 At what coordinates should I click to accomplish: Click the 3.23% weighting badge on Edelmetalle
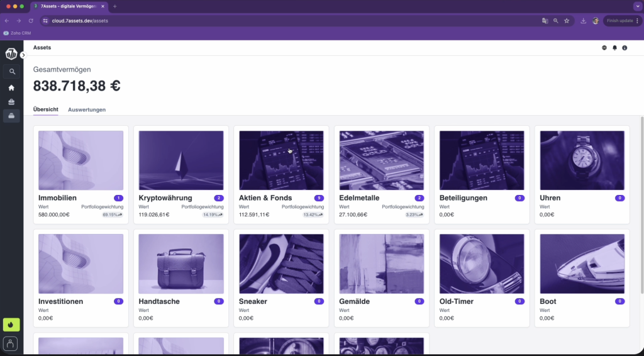click(x=414, y=214)
